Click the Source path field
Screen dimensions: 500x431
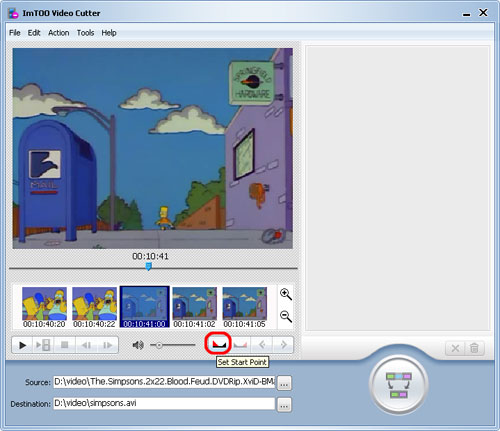164,382
